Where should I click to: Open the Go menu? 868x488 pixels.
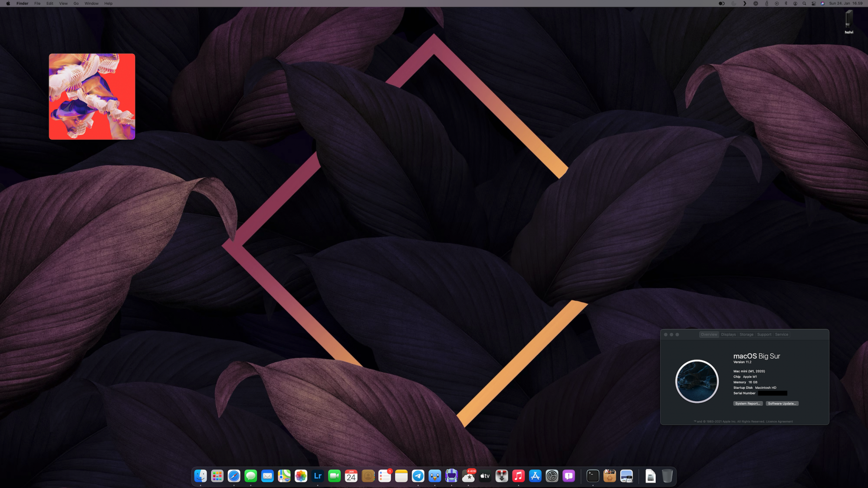coord(76,3)
